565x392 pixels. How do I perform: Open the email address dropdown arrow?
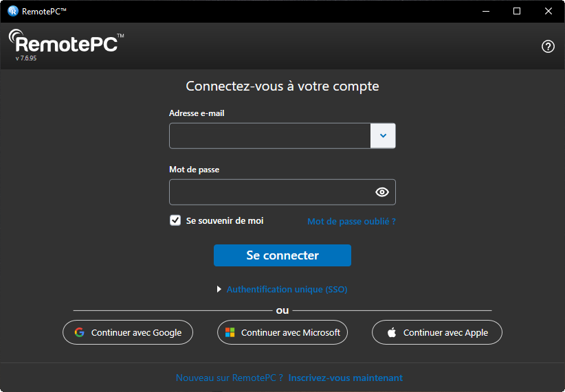[x=383, y=136]
